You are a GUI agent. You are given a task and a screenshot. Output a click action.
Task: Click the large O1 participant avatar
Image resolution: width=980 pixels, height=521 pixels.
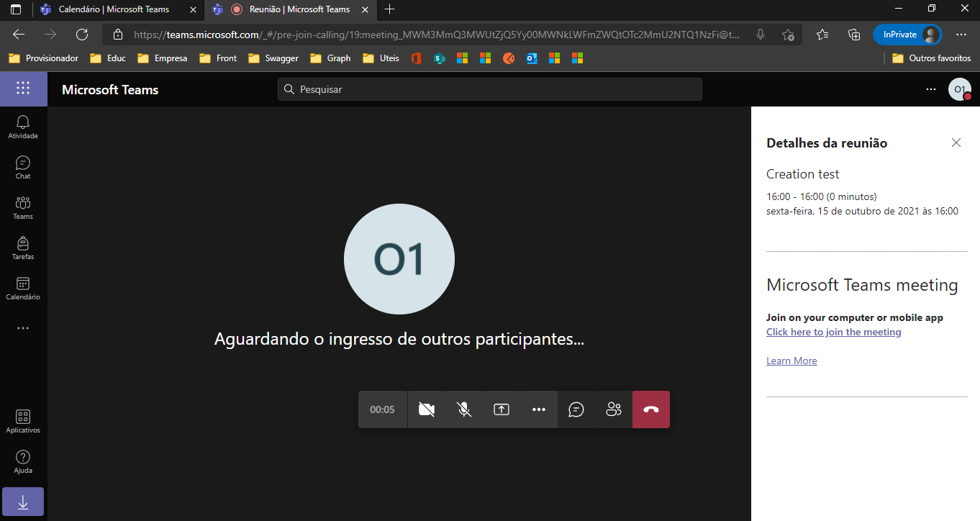[x=399, y=259]
